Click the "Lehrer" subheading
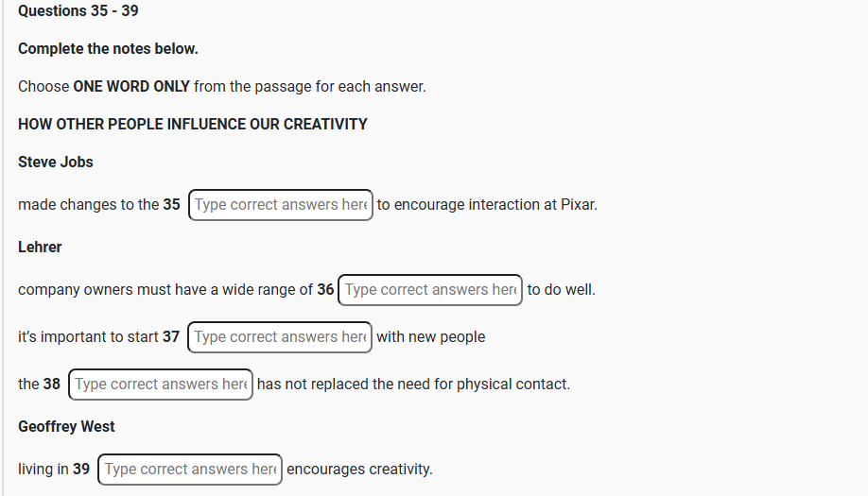Screen dimensions: 868x496 click(x=40, y=247)
